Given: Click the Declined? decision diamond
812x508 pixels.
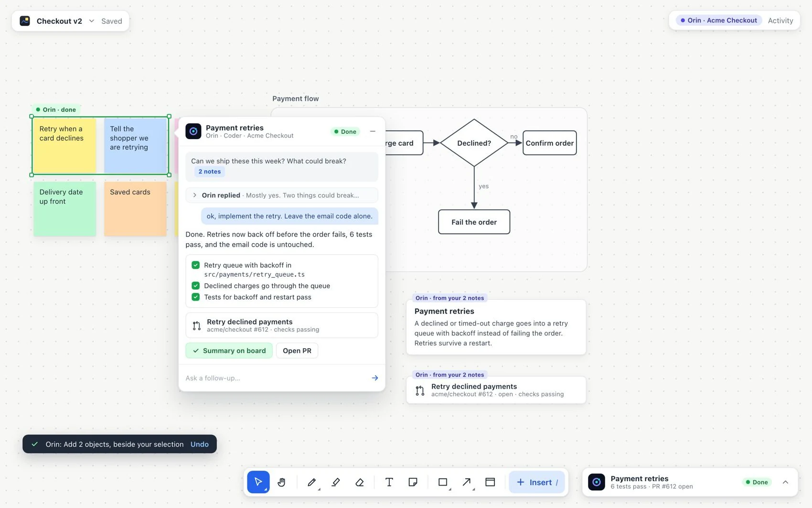Looking at the screenshot, I should (474, 143).
